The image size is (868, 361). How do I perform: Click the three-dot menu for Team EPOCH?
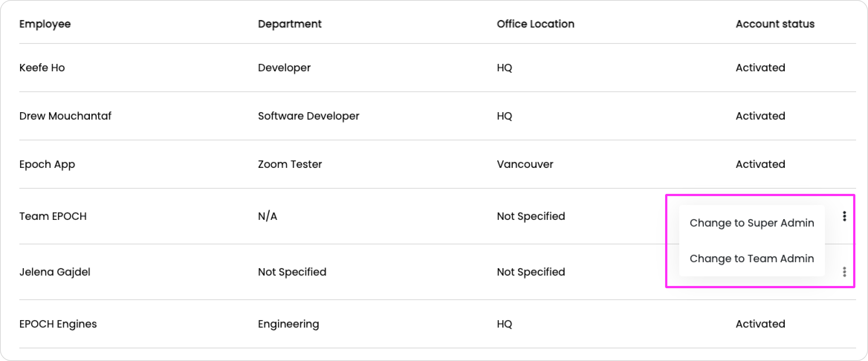(x=844, y=216)
